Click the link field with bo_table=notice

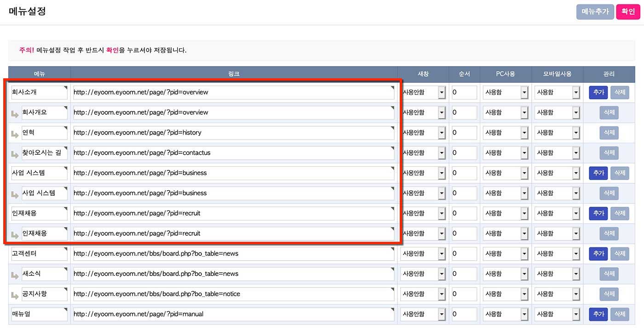point(234,294)
